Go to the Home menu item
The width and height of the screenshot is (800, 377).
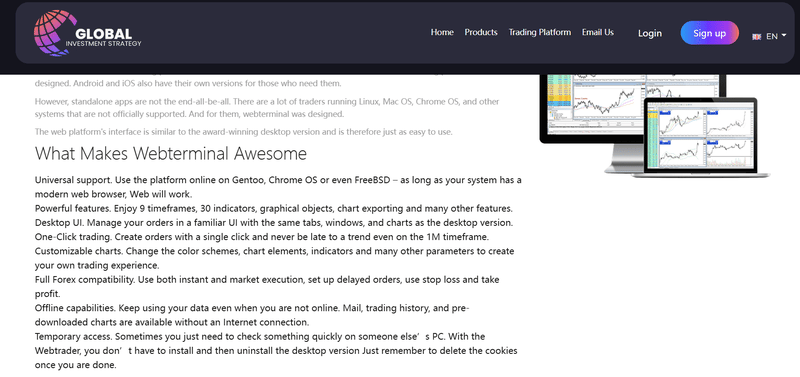tap(442, 32)
